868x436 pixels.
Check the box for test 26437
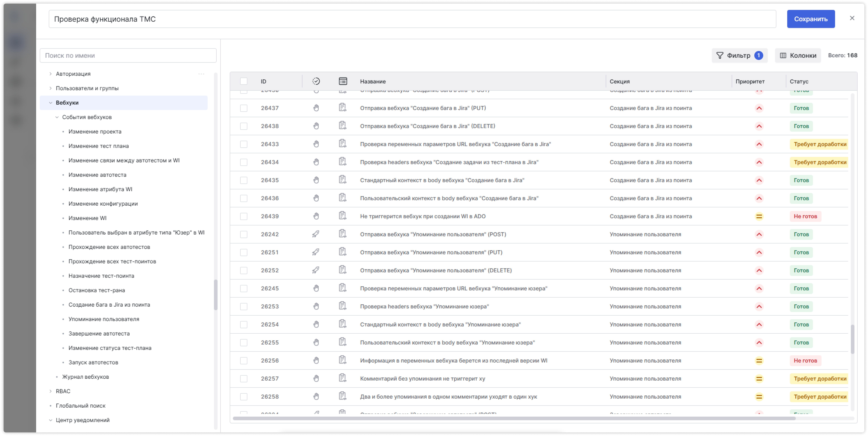pyautogui.click(x=244, y=108)
